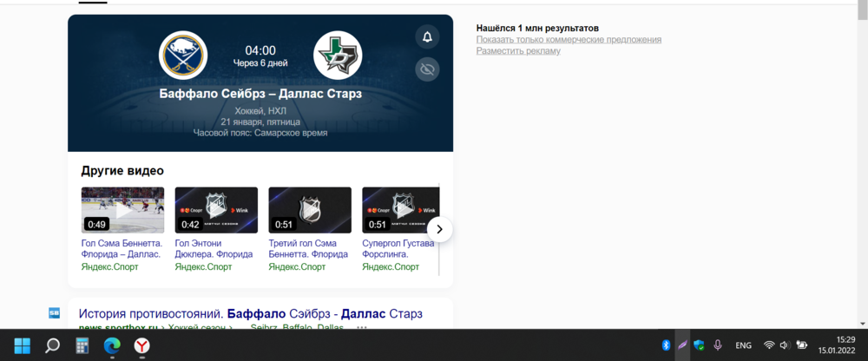The image size is (868, 361).
Task: Open match title Баффало Сейбрз – Даллас Старз
Action: [x=260, y=94]
